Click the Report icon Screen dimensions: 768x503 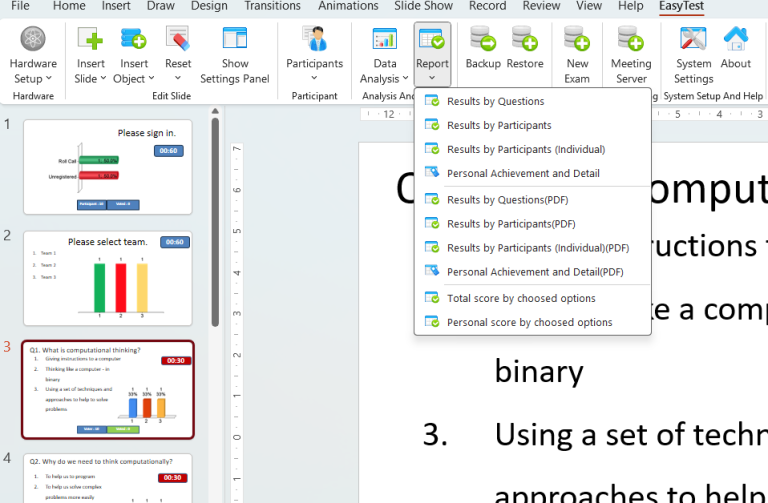[432, 39]
